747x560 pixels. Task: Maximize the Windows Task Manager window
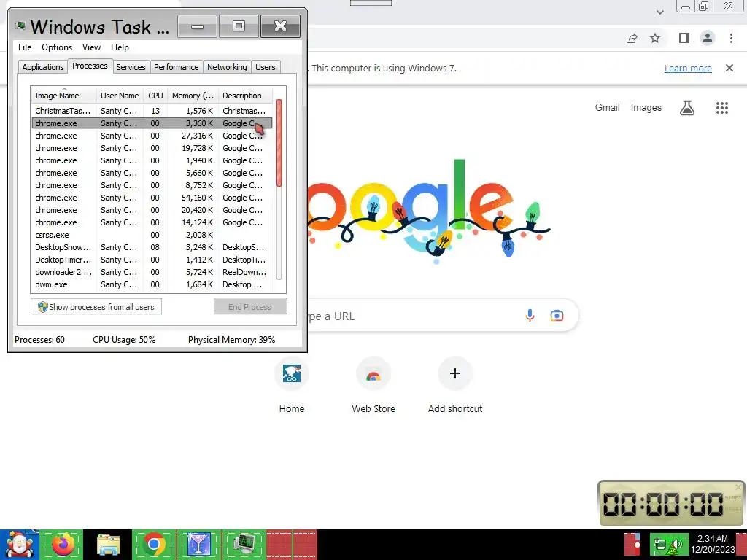point(239,26)
